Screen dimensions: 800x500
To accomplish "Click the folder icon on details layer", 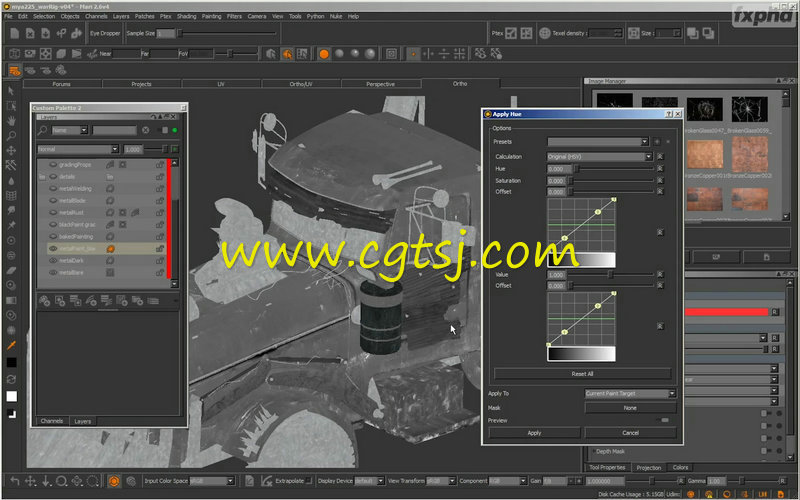I will point(110,177).
